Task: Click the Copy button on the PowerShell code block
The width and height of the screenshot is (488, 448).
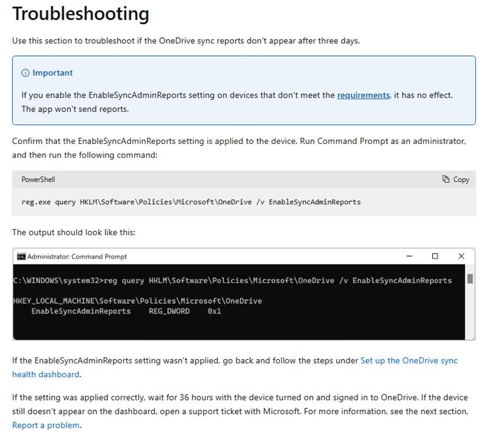Action: click(456, 179)
